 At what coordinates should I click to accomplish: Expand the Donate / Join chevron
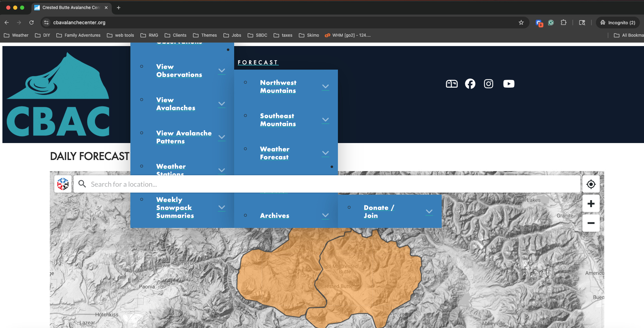[429, 212]
